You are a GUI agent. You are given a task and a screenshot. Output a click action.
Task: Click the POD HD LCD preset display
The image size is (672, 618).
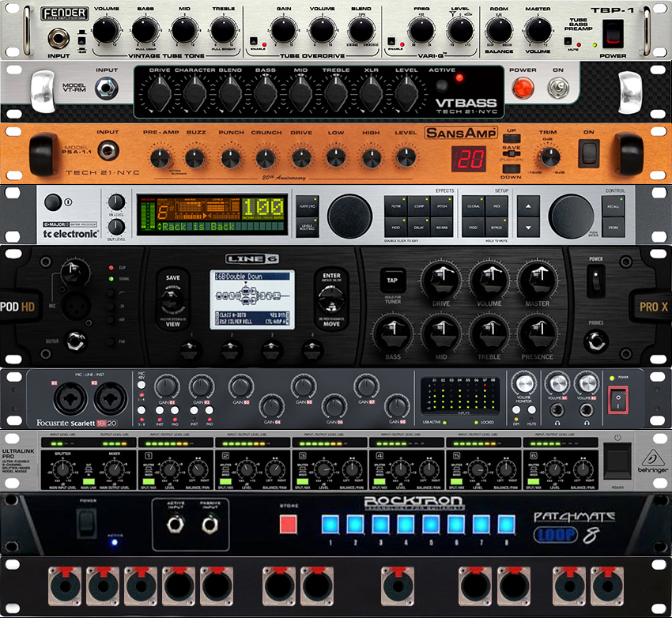(252, 300)
